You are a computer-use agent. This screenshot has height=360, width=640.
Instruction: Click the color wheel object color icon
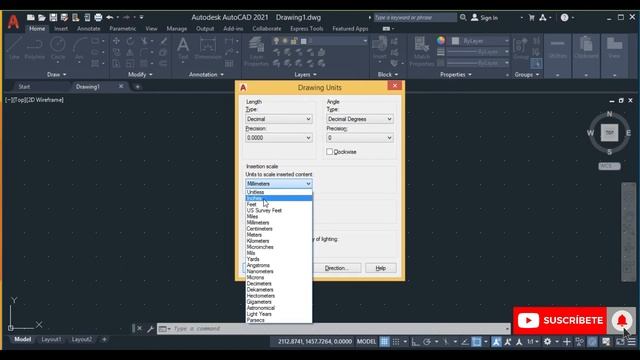pyautogui.click(x=441, y=40)
